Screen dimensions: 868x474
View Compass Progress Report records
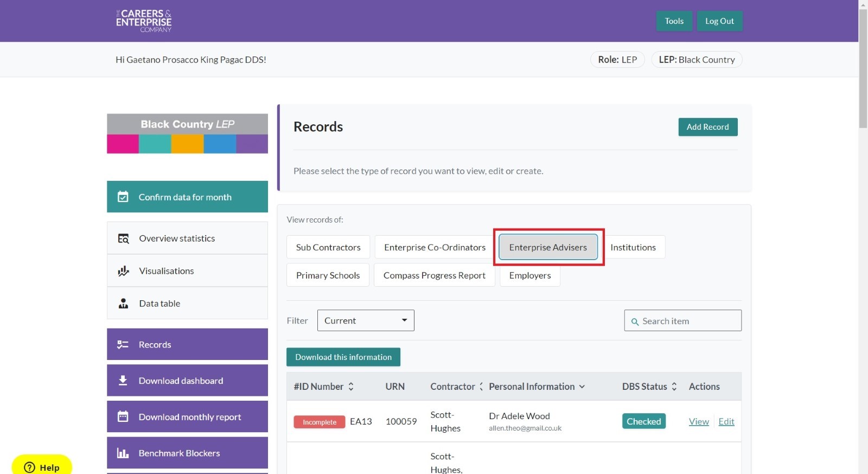point(434,275)
